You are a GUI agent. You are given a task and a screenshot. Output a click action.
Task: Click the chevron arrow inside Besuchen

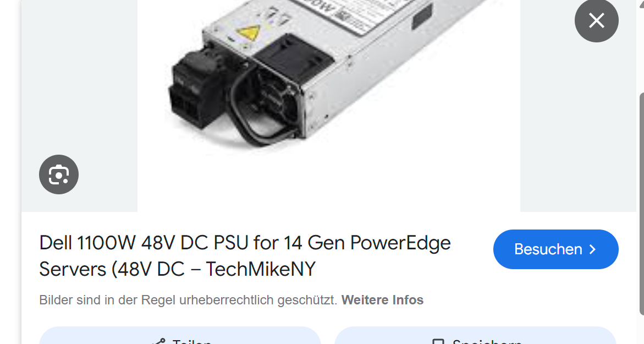(x=592, y=249)
